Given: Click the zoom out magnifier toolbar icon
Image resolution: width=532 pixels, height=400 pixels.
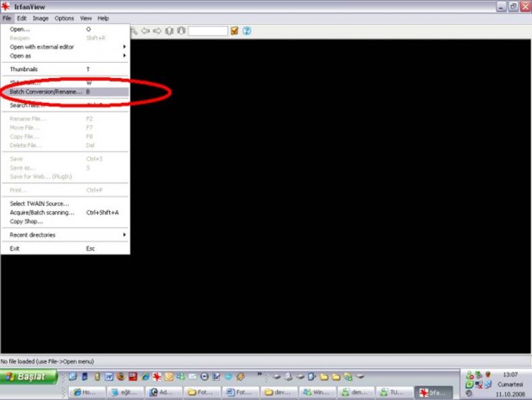Looking at the screenshot, I should 135,31.
